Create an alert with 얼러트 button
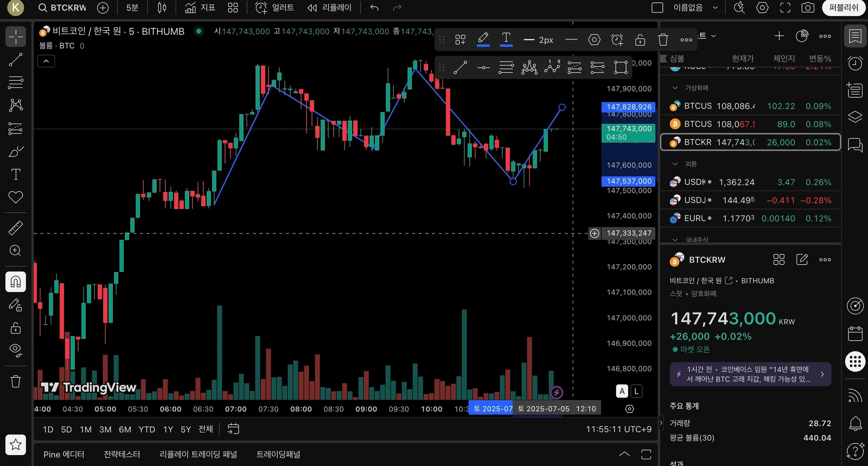The image size is (868, 466). point(275,8)
